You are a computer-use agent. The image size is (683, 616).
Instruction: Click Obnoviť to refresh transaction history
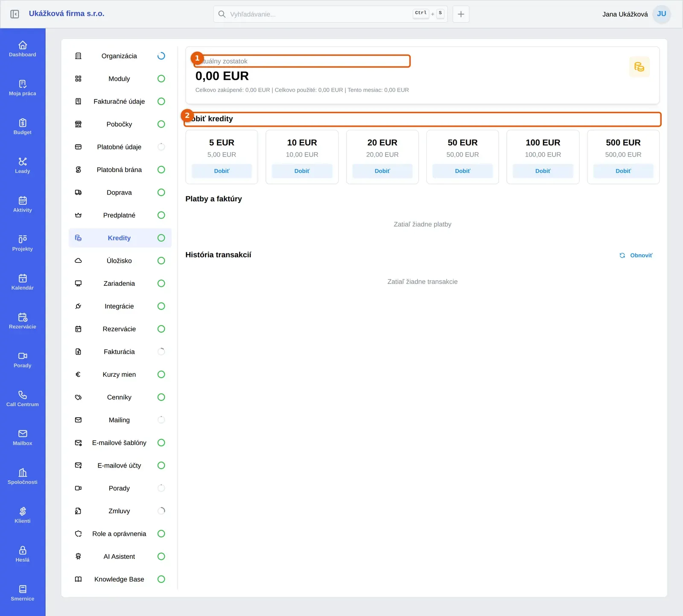(x=636, y=255)
